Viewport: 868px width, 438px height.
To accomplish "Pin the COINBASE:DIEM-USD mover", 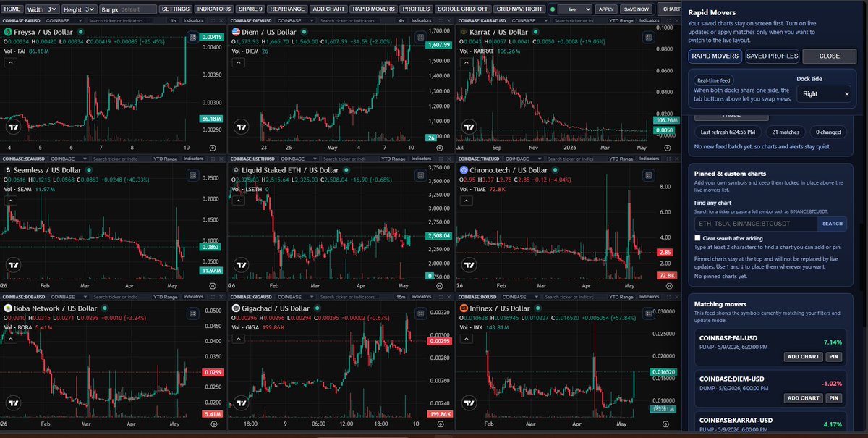I will 834,397.
